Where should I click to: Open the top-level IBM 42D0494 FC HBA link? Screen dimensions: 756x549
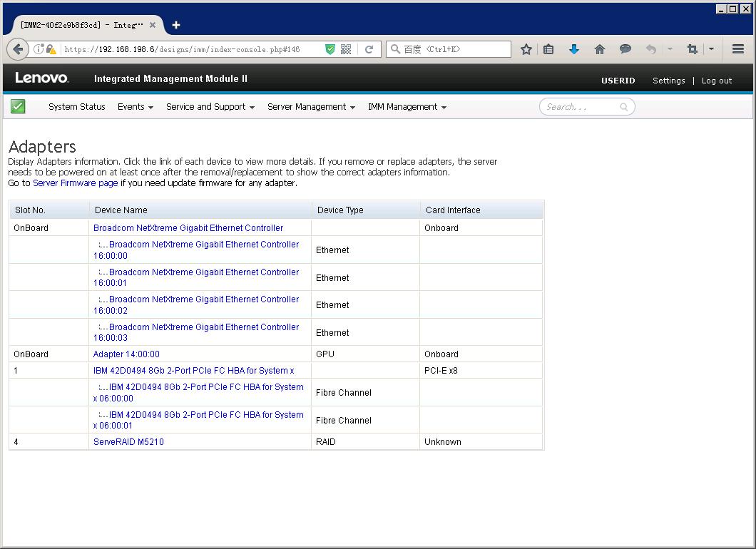(x=193, y=371)
